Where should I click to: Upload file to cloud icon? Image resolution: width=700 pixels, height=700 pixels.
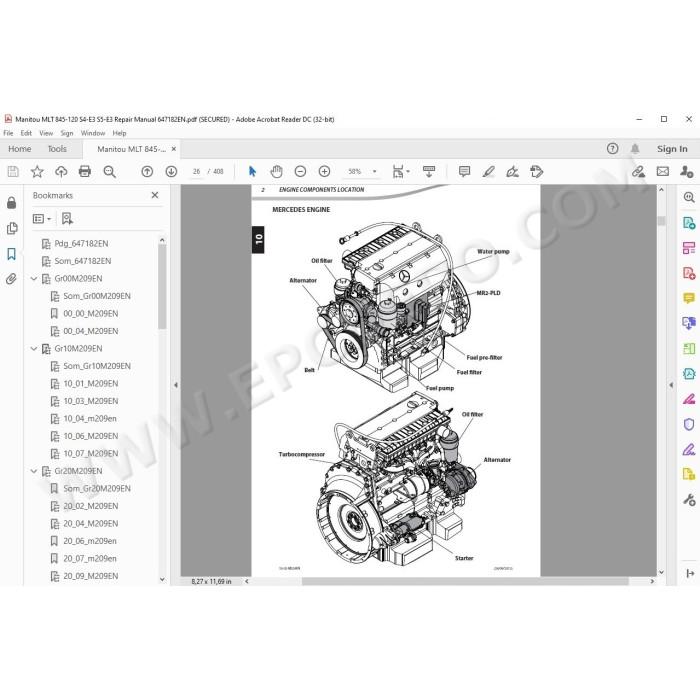click(61, 171)
